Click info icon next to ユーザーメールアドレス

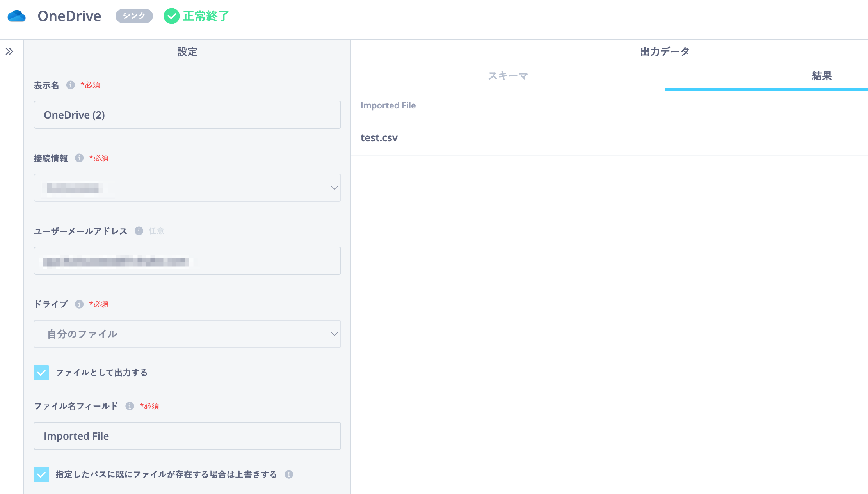[x=139, y=231]
